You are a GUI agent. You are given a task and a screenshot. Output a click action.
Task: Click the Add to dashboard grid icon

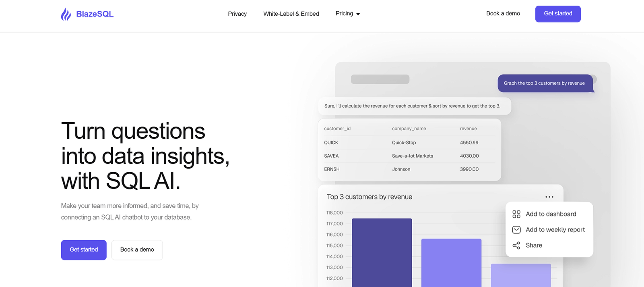[x=516, y=214]
